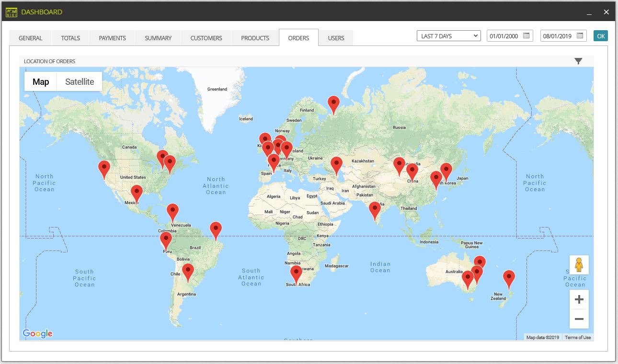Switch map view to Satellite
Viewport: 618px width, 364px height.
click(x=80, y=81)
